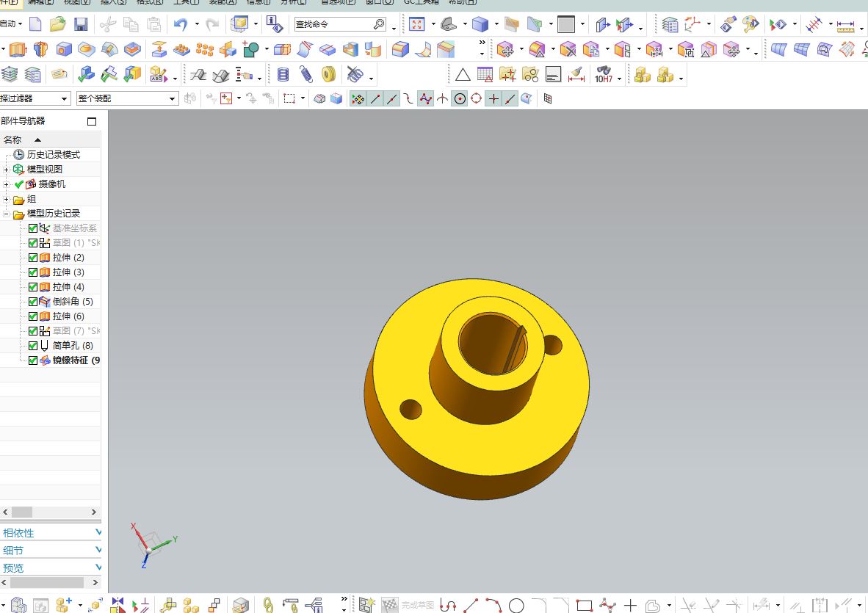The width and height of the screenshot is (868, 613).
Task: Expand the 模型视图 tree node
Action: click(6, 170)
